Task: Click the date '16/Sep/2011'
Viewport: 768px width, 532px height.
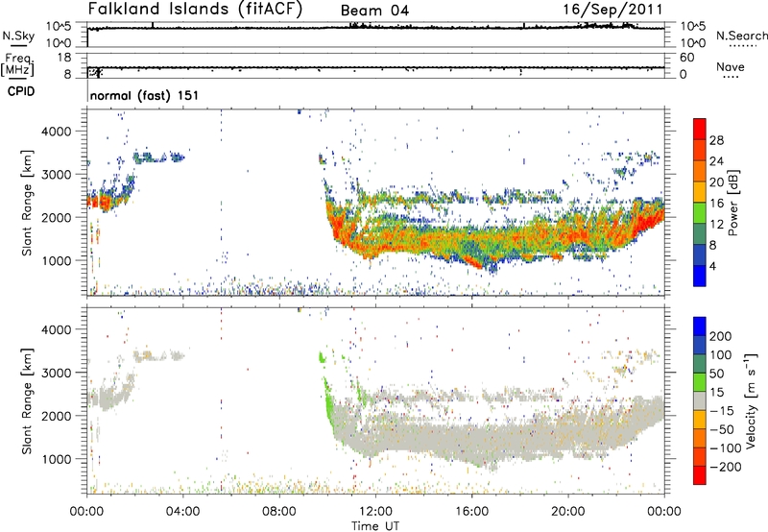Action: tap(612, 10)
